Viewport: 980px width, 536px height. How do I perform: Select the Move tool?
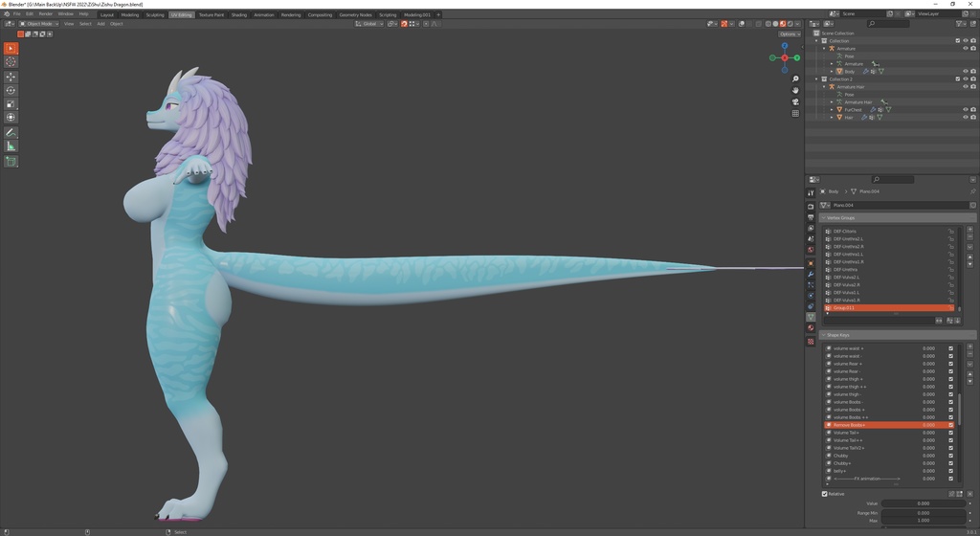[11, 77]
